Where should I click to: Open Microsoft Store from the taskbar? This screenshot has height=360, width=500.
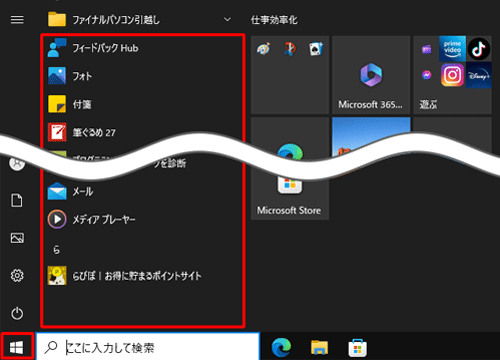[x=358, y=347]
